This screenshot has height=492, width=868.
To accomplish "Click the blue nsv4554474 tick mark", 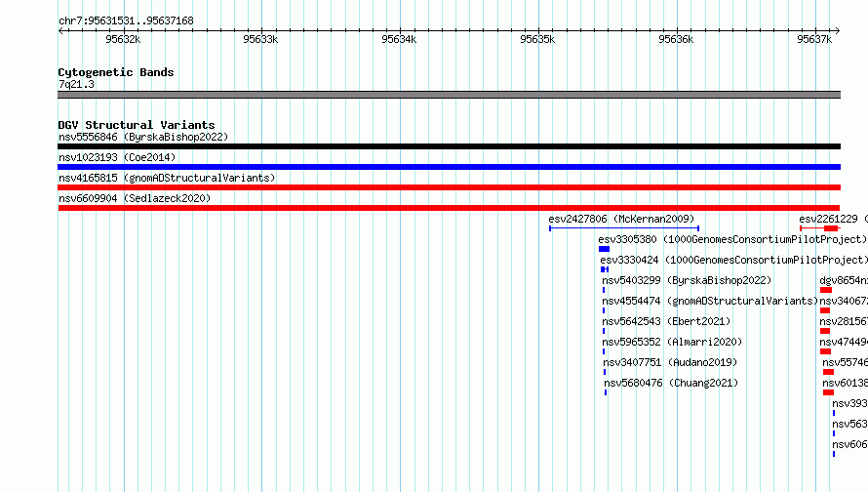I will click(x=604, y=310).
